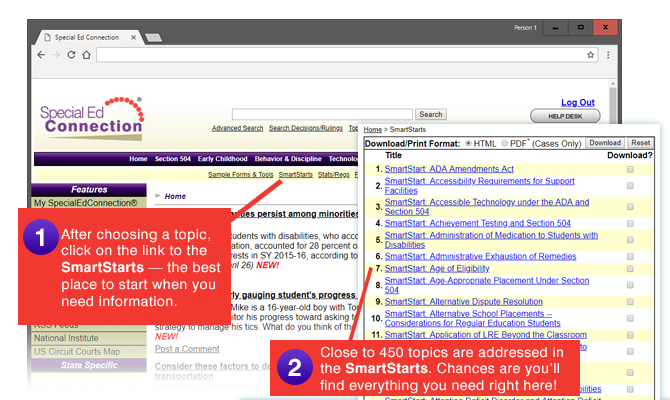Close the Special Ed Connection tab
Screen dimensions: 670x400
point(133,38)
